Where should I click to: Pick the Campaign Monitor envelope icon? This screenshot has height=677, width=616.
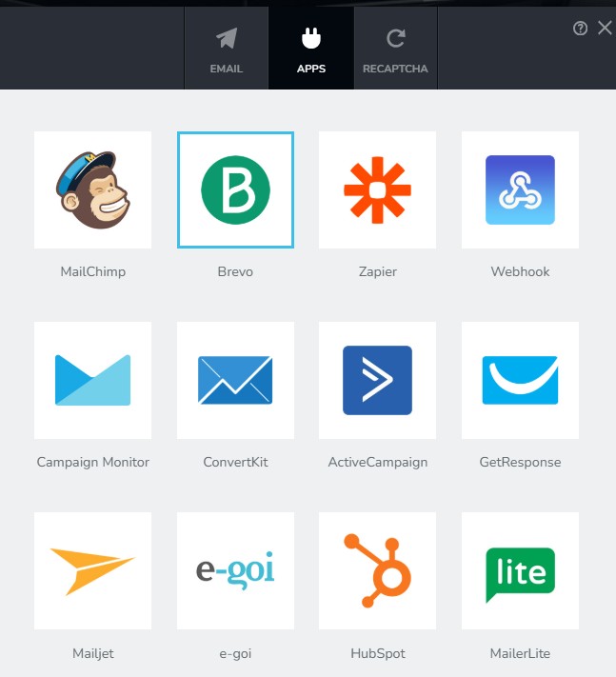pos(92,380)
